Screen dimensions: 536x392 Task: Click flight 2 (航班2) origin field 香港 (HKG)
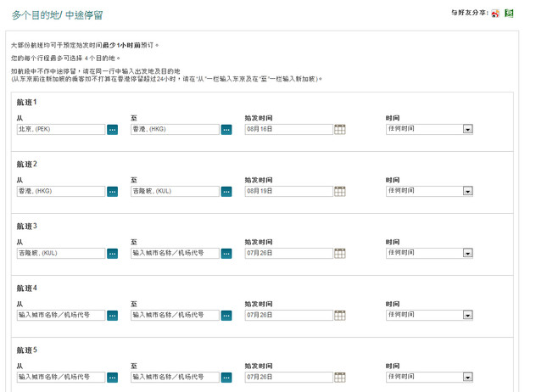(60, 192)
